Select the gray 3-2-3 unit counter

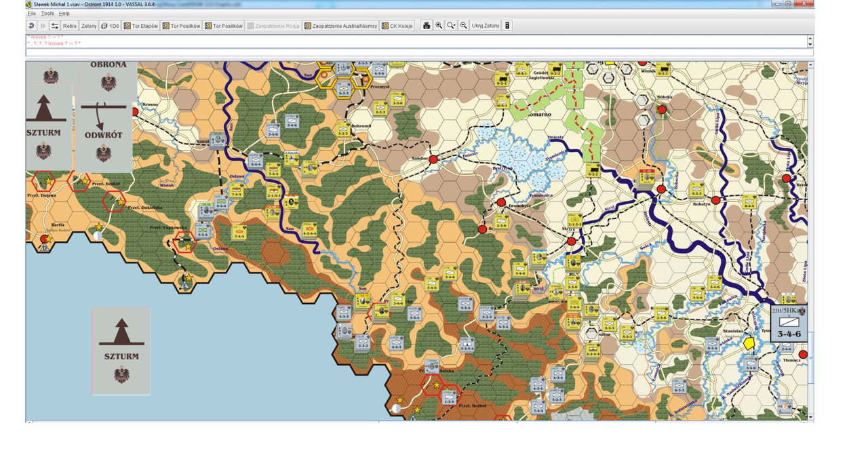tap(557, 395)
